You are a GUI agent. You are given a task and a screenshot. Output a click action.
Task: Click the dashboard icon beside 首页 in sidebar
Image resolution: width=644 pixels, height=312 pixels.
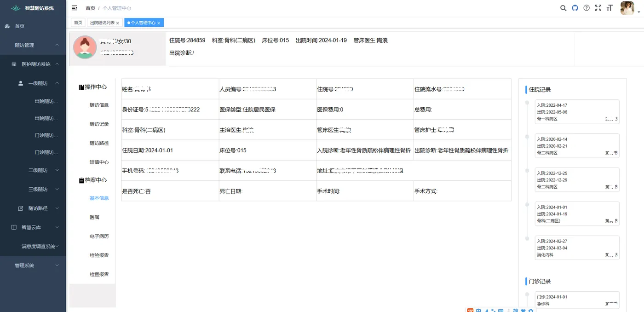pos(6,26)
